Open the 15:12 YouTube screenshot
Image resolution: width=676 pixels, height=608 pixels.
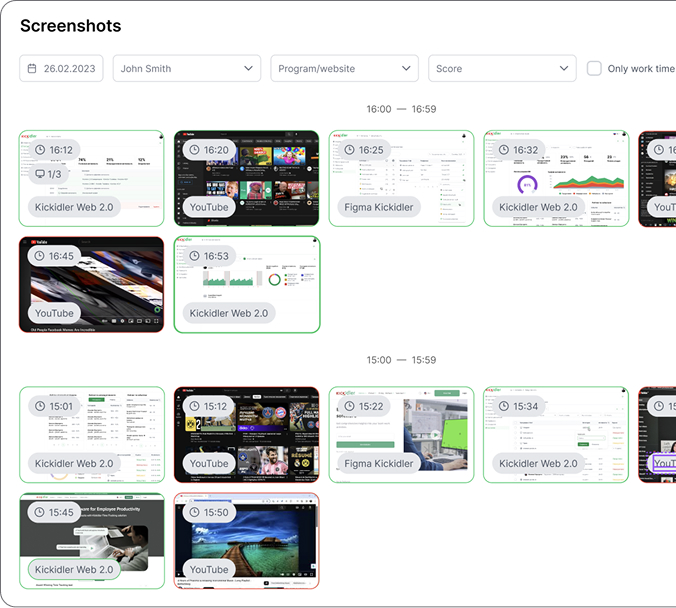[x=247, y=435]
